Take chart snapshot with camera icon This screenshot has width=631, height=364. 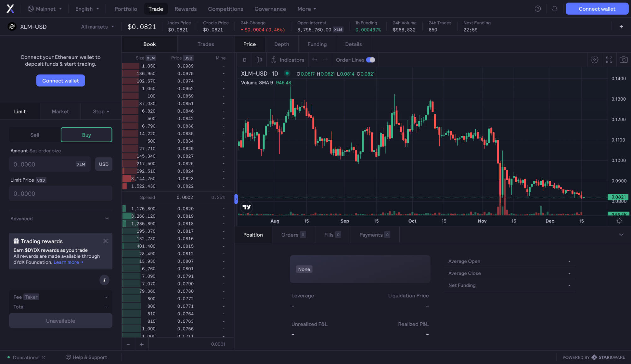point(623,60)
